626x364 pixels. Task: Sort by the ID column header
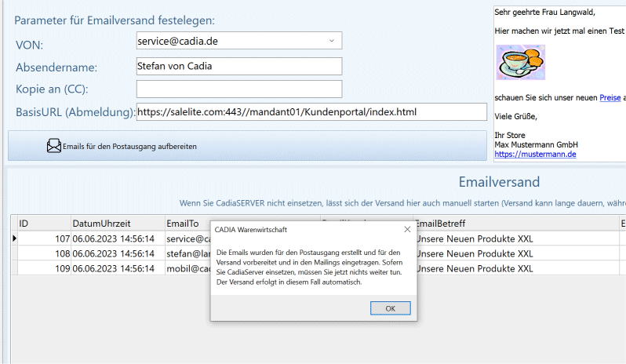(44, 224)
